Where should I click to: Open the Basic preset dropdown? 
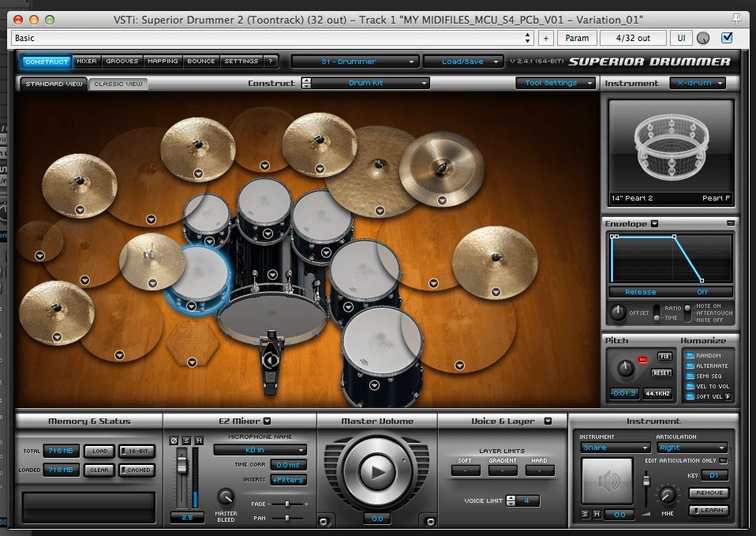pos(273,38)
